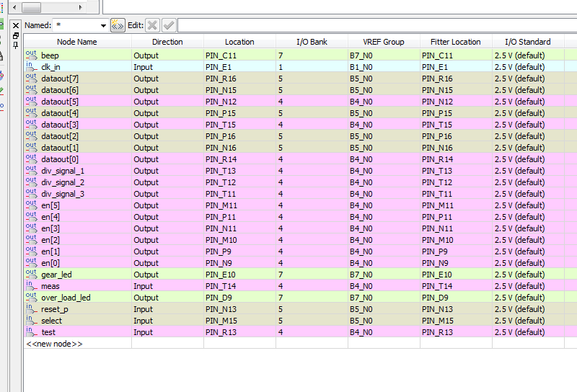Viewport: 577px width, 392px height.
Task: Click Location cell PIN_E1 for clk_in
Action: point(239,67)
